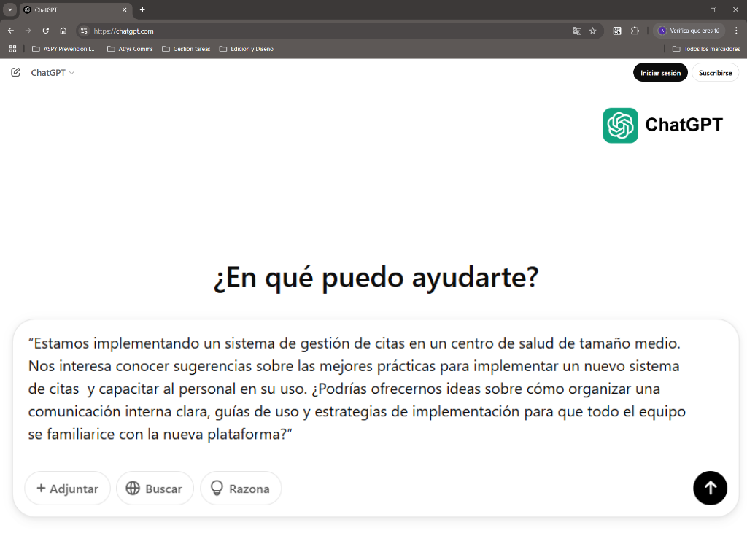Minimize the browser window

[x=692, y=9]
